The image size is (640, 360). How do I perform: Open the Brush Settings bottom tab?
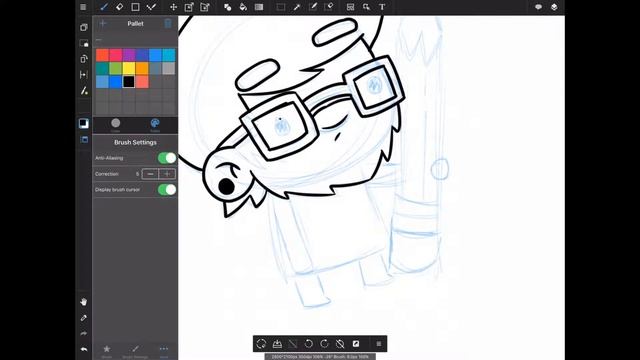135,350
